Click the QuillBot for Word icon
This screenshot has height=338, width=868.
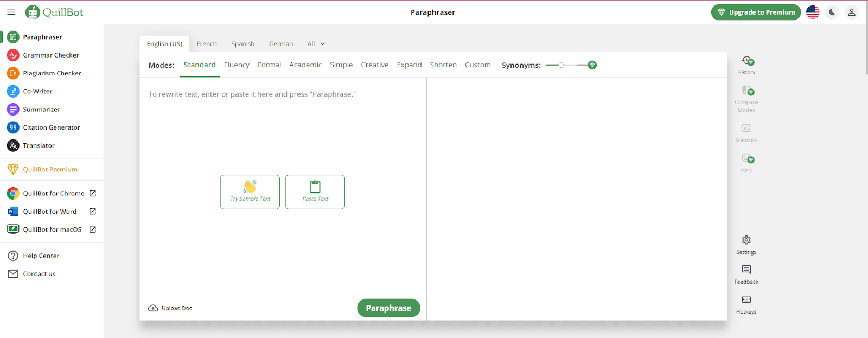[13, 212]
